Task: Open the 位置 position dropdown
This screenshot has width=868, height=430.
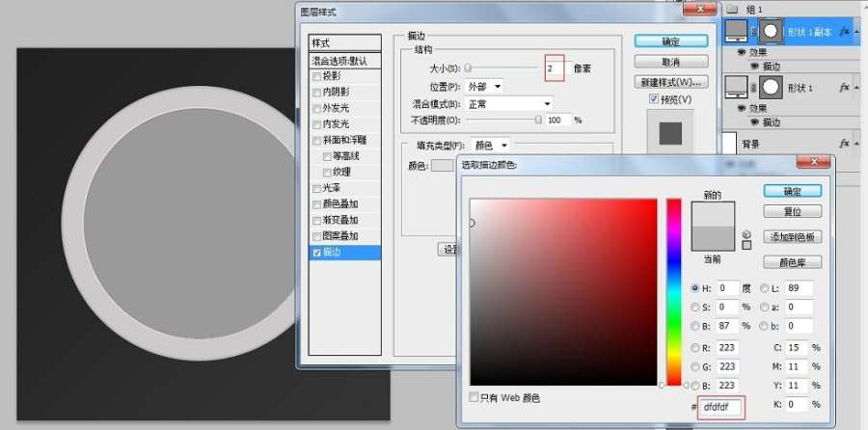Action: [x=484, y=87]
